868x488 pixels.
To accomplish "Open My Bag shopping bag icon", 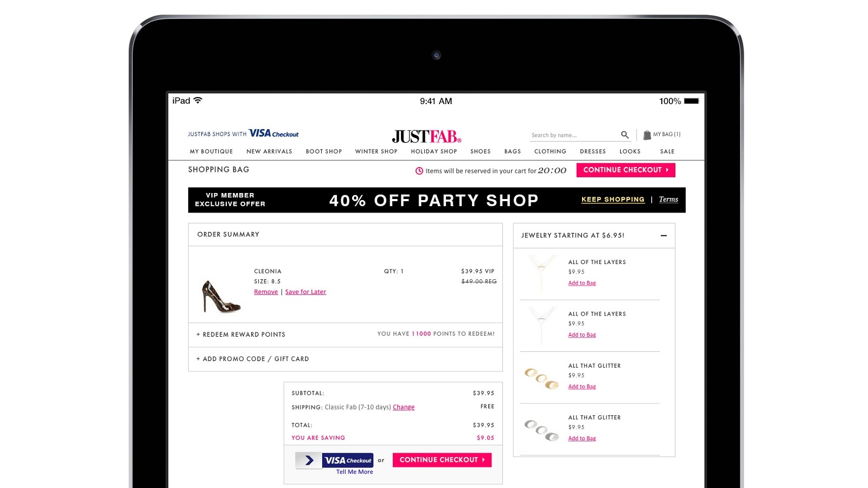I will 647,135.
